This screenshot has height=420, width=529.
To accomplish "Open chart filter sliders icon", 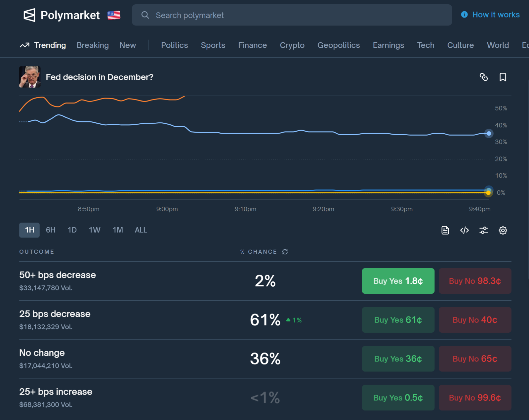I will click(484, 230).
